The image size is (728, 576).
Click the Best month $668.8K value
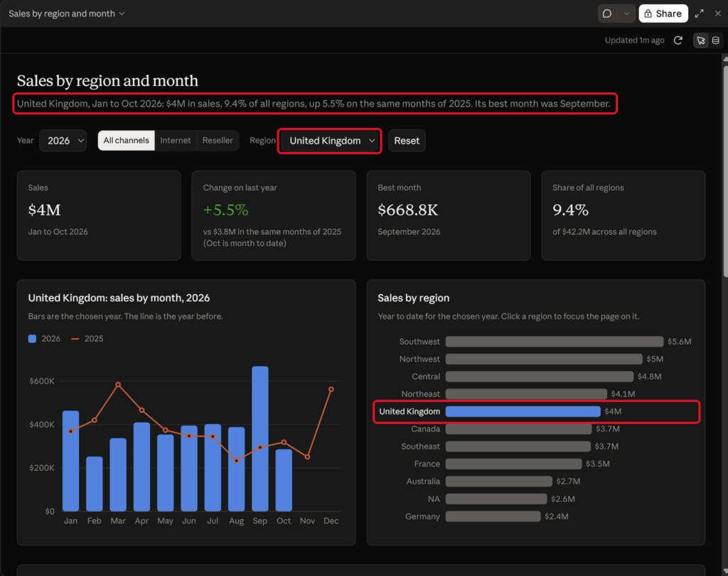pyautogui.click(x=407, y=210)
